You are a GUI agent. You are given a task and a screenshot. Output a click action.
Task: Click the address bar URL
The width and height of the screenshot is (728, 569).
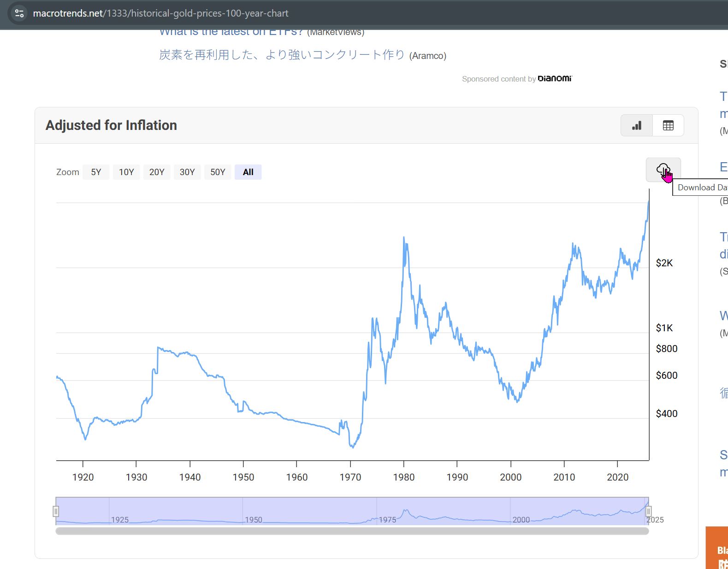160,13
